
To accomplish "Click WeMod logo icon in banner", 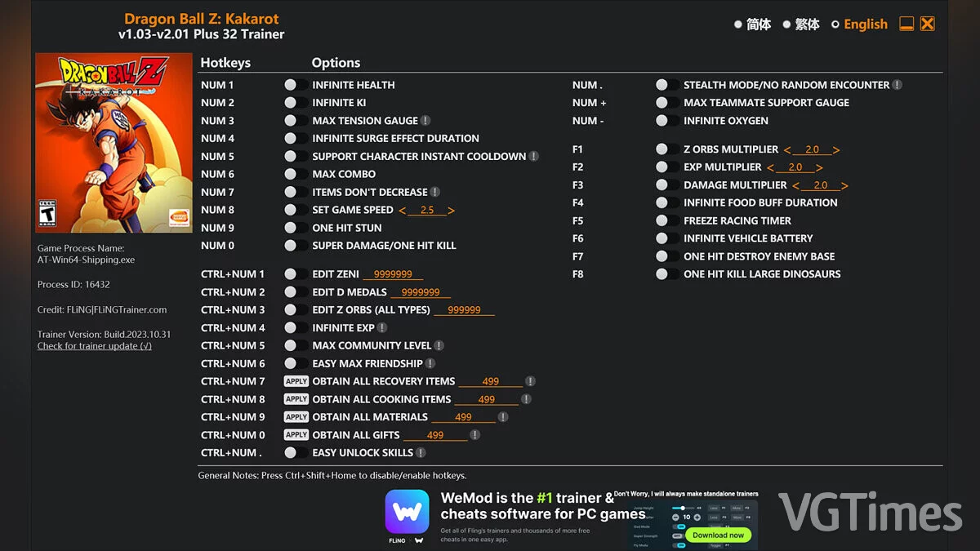I will click(x=407, y=511).
